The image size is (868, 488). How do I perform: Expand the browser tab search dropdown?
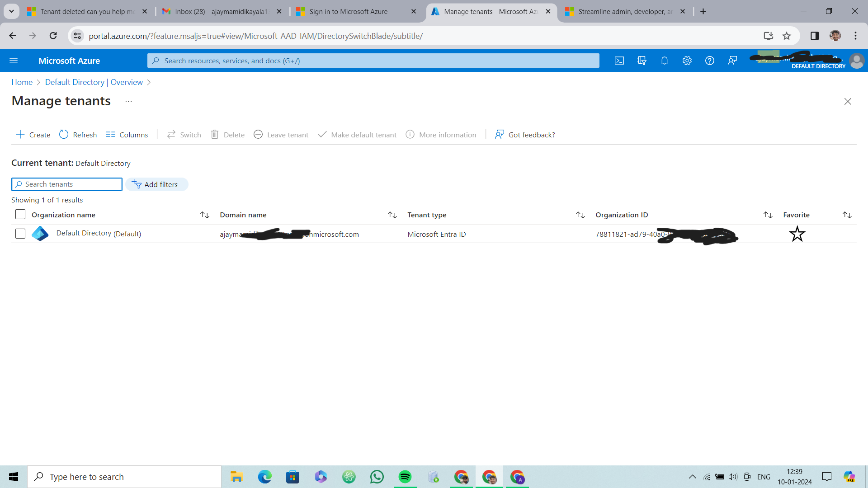coord(11,12)
